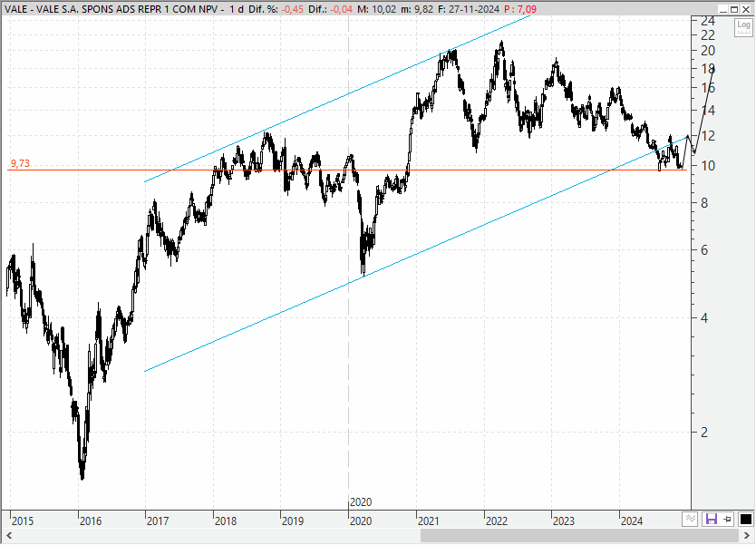Click the 24 price label on the scale
This screenshot has width=756, height=545.
click(708, 21)
